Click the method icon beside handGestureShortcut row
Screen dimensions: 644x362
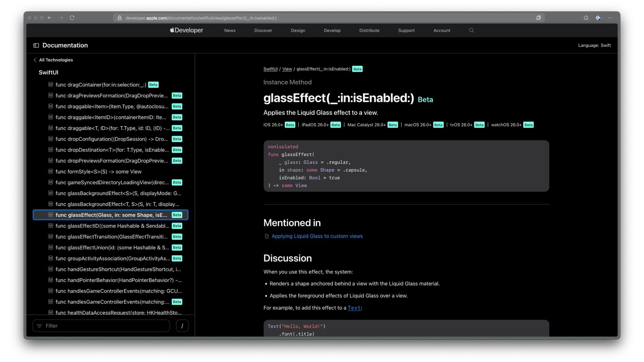51,269
